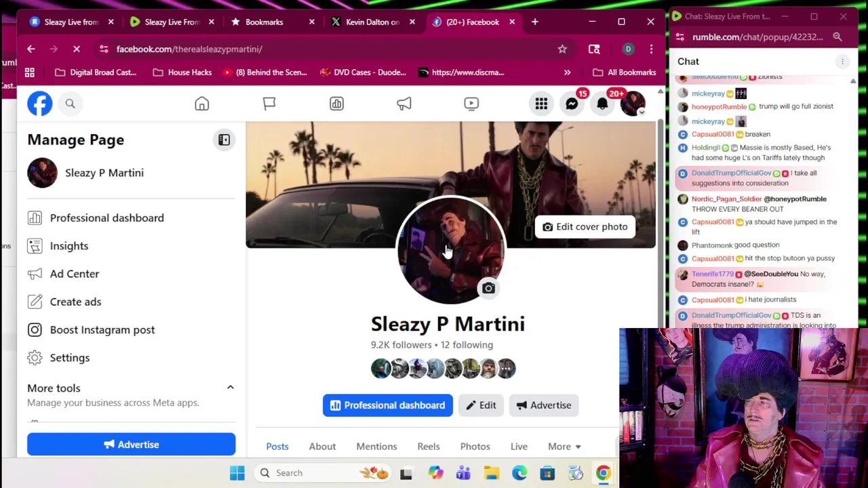Select the Live tab
The height and width of the screenshot is (488, 868).
click(x=519, y=446)
